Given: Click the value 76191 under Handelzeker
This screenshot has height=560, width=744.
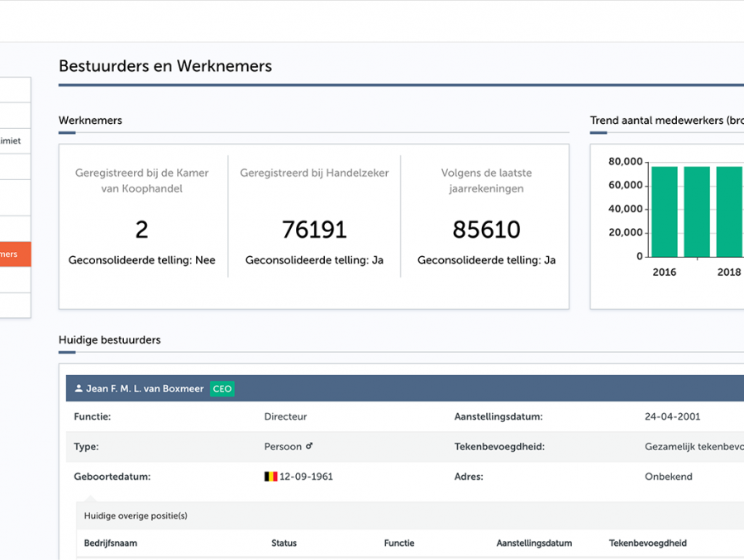Looking at the screenshot, I should [x=314, y=230].
